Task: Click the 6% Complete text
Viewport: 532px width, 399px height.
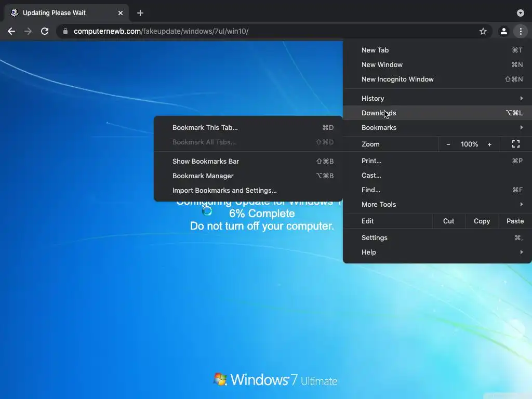Action: 262,214
